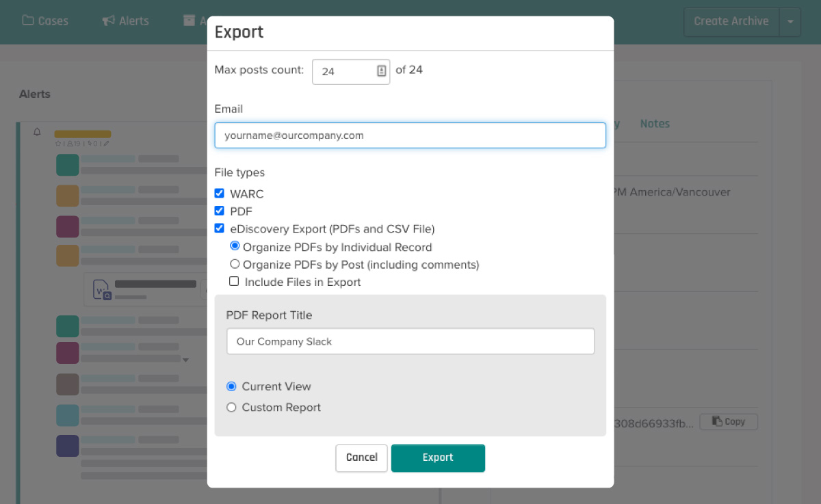Click the Copy clipboard icon
821x504 pixels.
click(x=717, y=421)
